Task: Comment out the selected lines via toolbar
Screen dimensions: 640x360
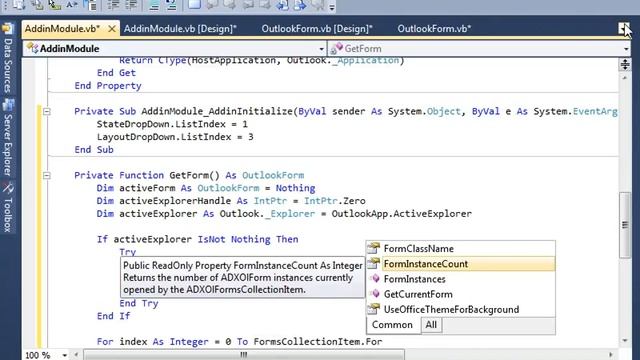Action: click(x=154, y=5)
